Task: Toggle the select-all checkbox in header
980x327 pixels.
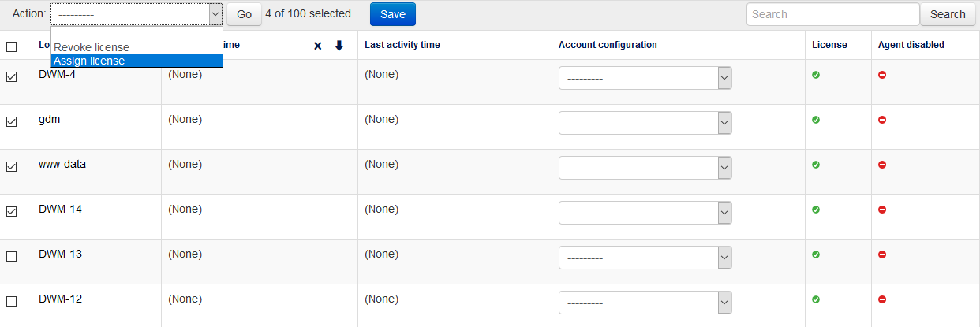Action: (x=11, y=46)
